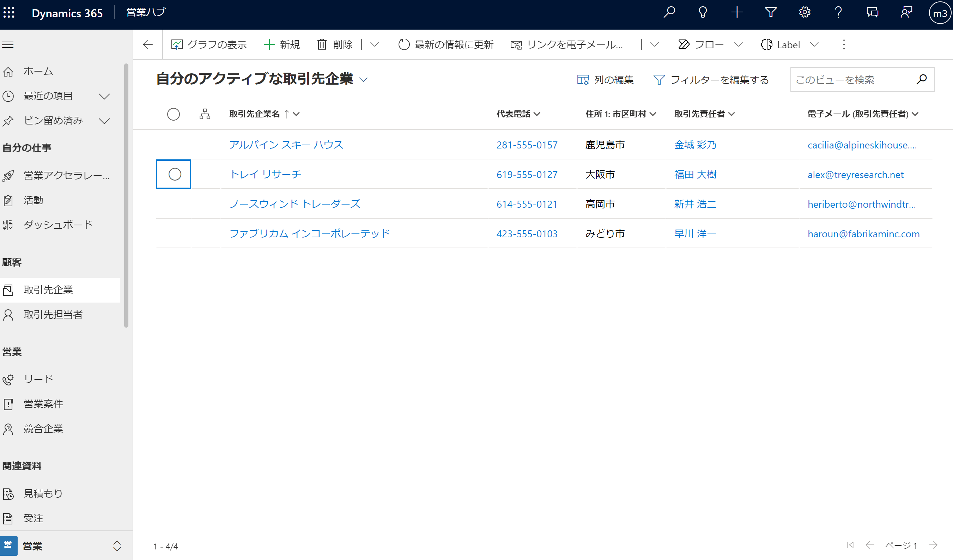Click 列の編集 edit columns
The height and width of the screenshot is (560, 953).
(605, 79)
